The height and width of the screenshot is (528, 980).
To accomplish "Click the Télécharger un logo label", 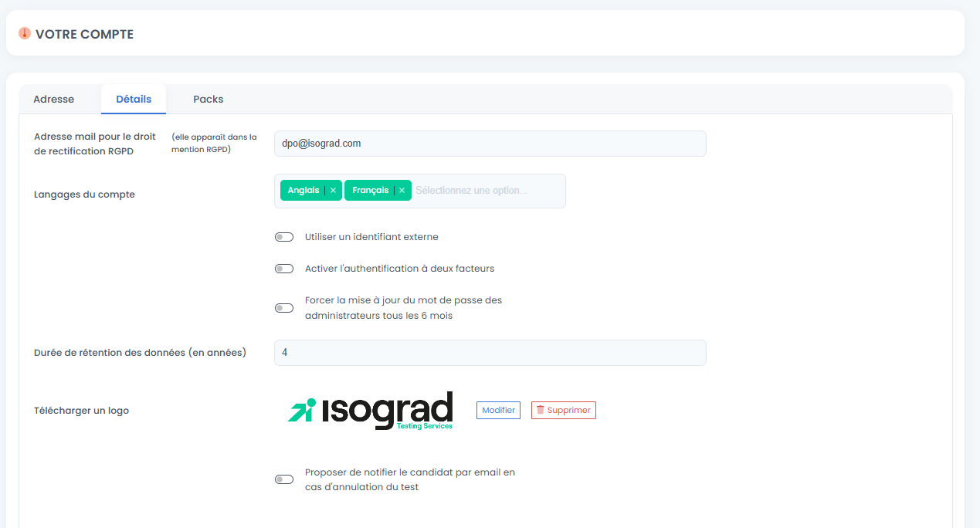I will pyautogui.click(x=81, y=411).
